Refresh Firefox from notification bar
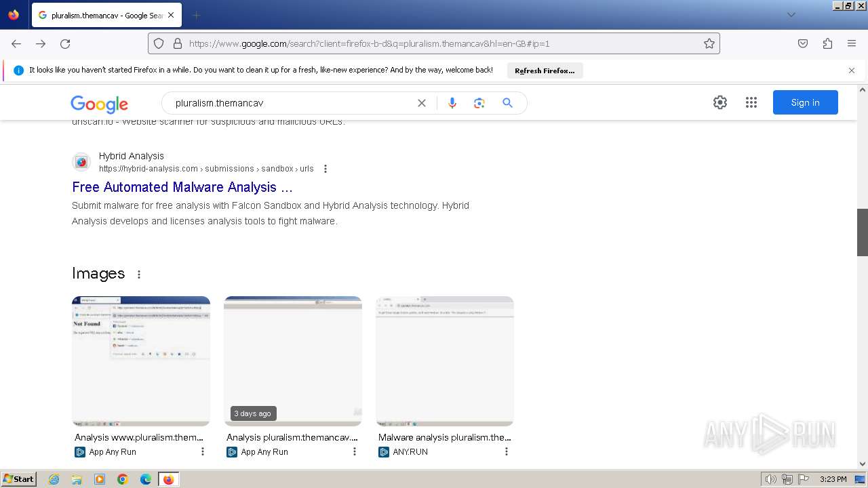 545,70
